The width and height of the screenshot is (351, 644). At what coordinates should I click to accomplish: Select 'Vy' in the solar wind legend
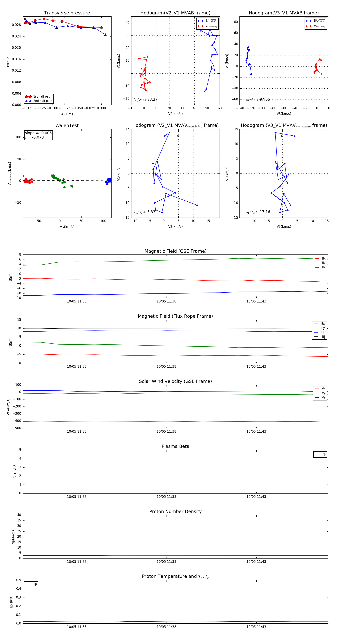320,393
